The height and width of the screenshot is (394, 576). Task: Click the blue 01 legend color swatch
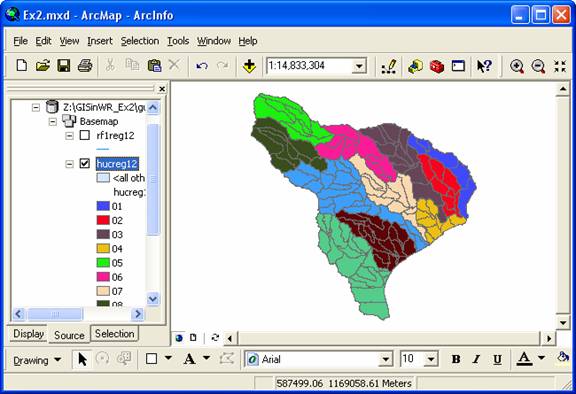click(103, 206)
